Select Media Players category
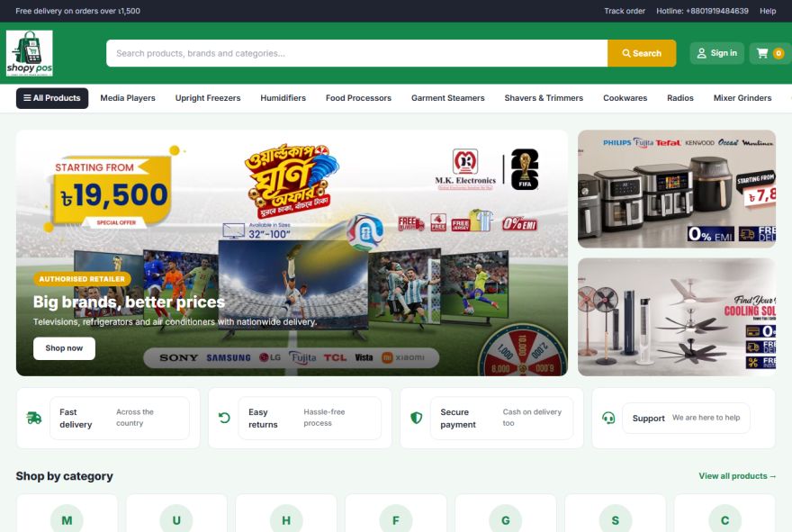The height and width of the screenshot is (532, 792). 128,98
